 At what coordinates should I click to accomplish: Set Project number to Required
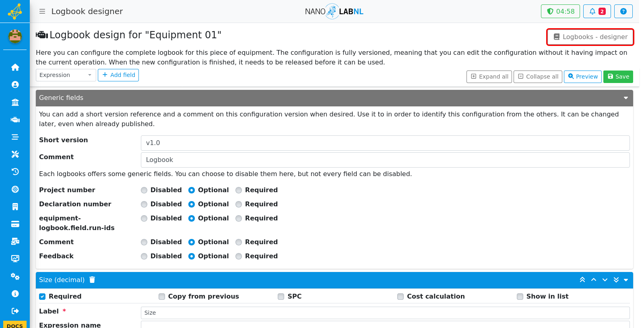tap(239, 190)
